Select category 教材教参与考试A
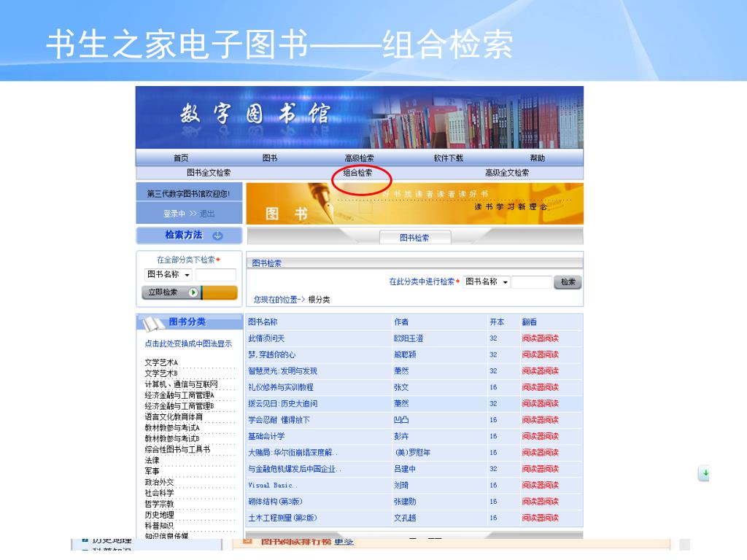Image resolution: width=747 pixels, height=560 pixels. [x=172, y=427]
